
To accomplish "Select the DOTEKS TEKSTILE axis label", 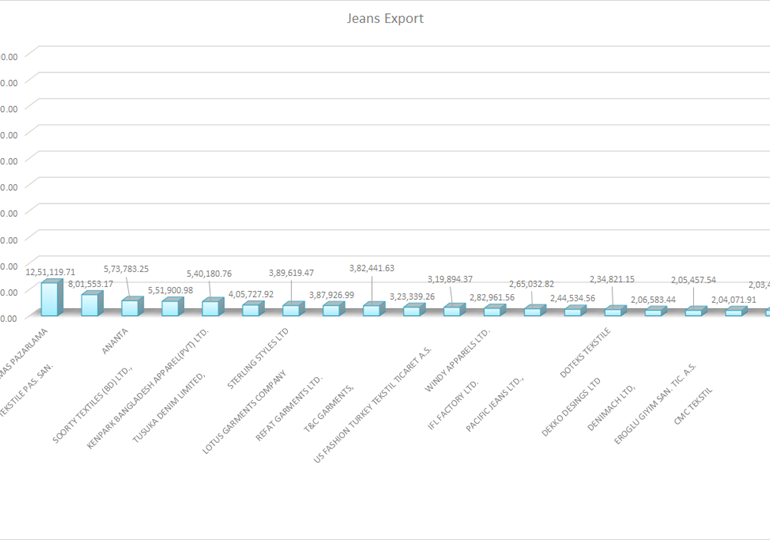I will 585,352.
